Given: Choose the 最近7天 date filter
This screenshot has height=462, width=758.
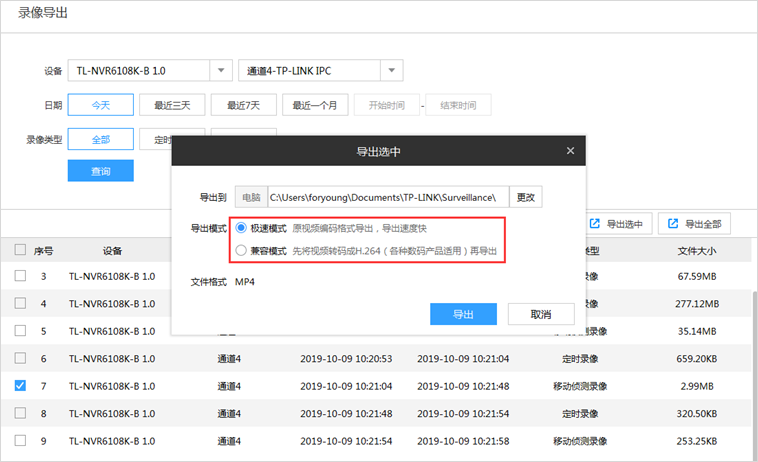Looking at the screenshot, I should [243, 105].
